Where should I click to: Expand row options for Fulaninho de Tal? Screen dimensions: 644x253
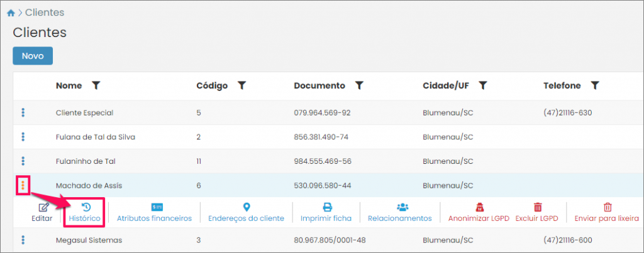23,161
